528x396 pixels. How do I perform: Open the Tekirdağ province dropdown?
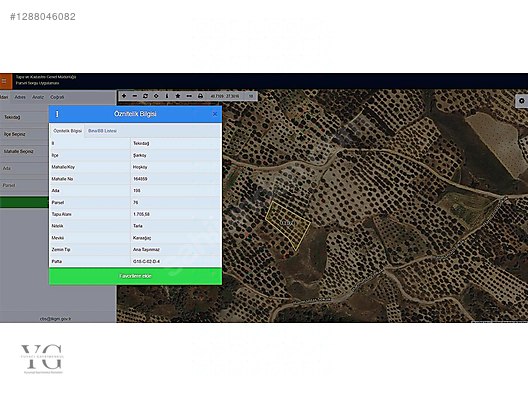pyautogui.click(x=24, y=117)
